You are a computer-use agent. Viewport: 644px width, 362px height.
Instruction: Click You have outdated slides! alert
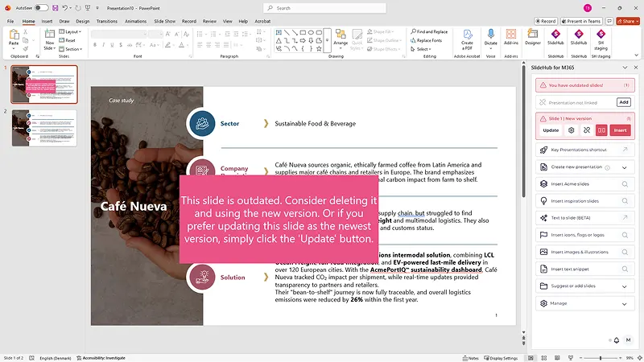(585, 85)
